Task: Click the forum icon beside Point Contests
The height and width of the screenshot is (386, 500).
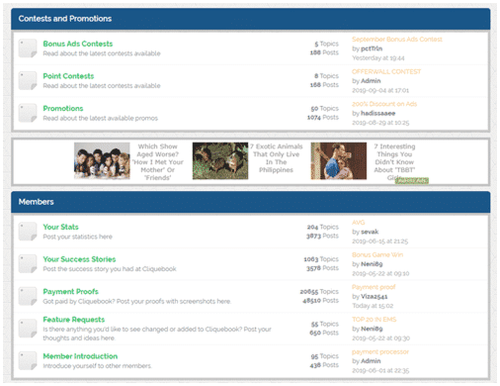Action: [x=27, y=81]
